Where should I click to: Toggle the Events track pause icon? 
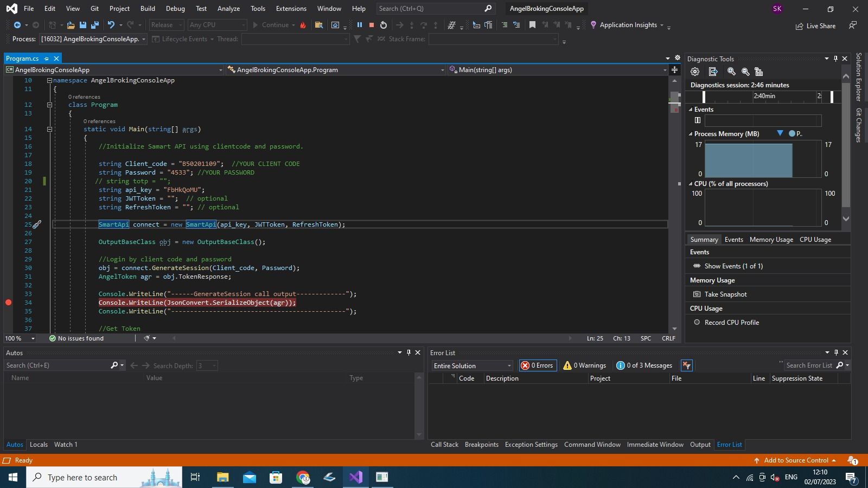pyautogui.click(x=698, y=120)
